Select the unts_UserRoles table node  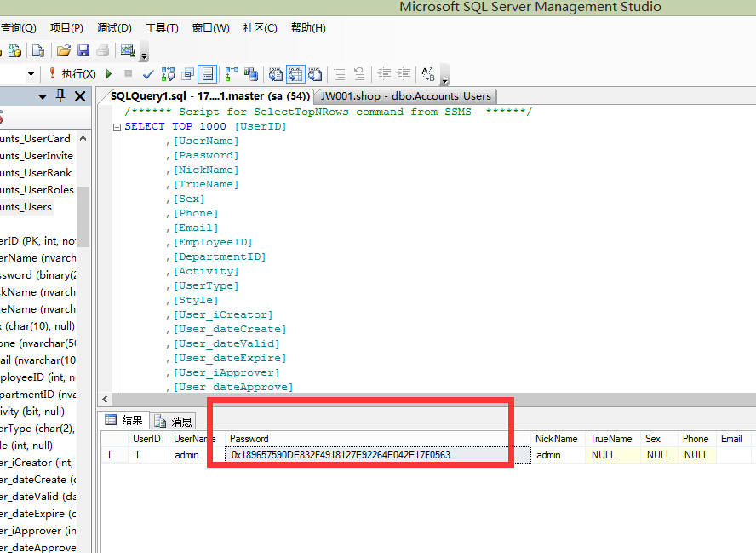tap(37, 190)
